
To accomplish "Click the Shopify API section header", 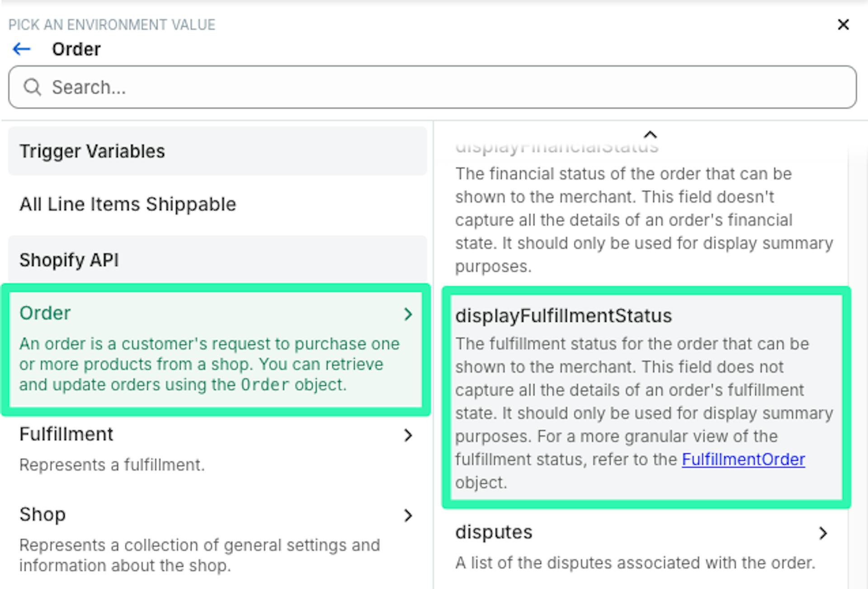I will click(x=69, y=260).
